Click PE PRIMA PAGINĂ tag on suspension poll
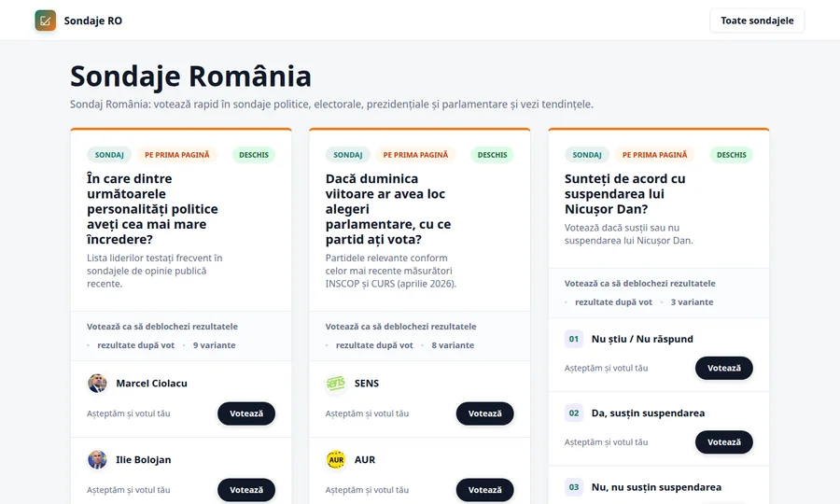 654,155
